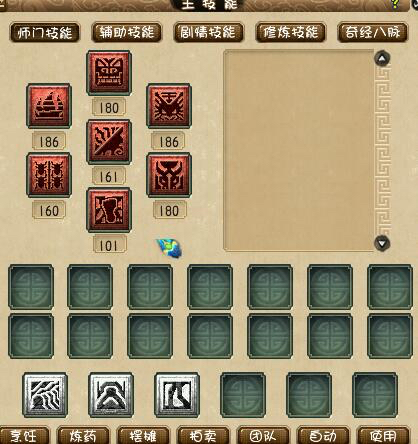
Task: Choose the winged creature skill at level 186
Action: (x=169, y=106)
